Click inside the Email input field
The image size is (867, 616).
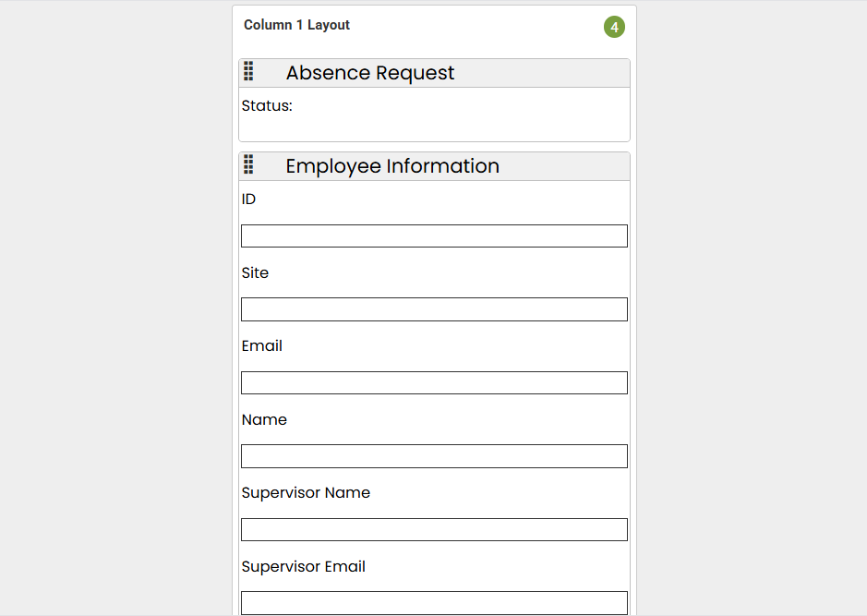pyautogui.click(x=433, y=382)
